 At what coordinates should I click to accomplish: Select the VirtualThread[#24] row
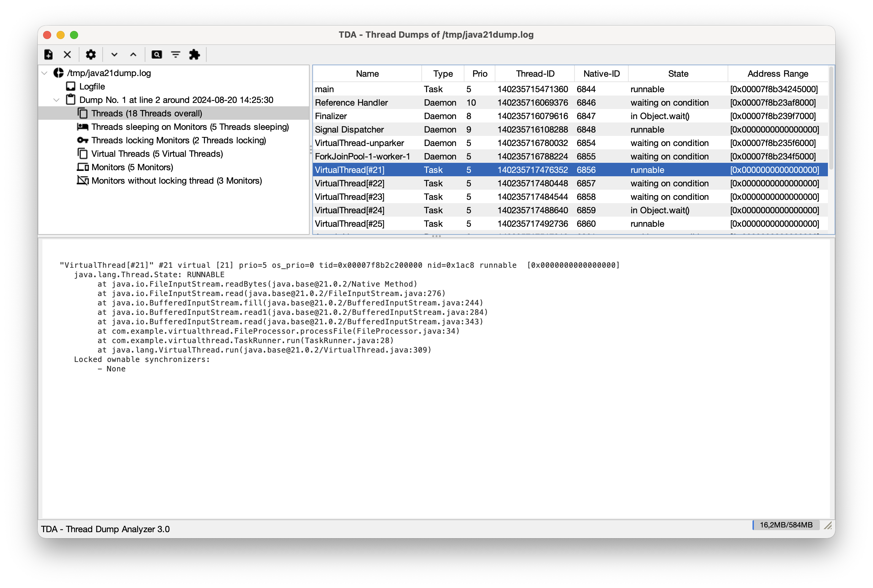coord(350,210)
